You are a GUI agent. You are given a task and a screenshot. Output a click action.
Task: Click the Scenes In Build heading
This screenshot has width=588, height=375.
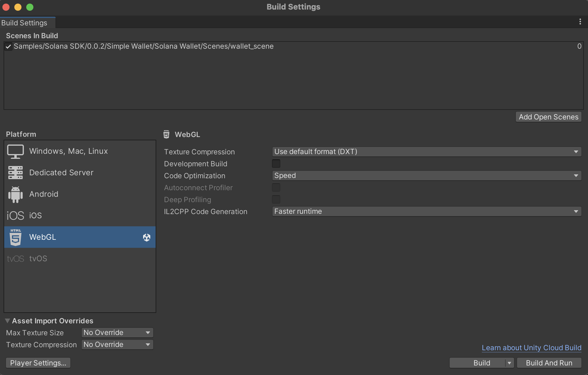[x=32, y=36]
